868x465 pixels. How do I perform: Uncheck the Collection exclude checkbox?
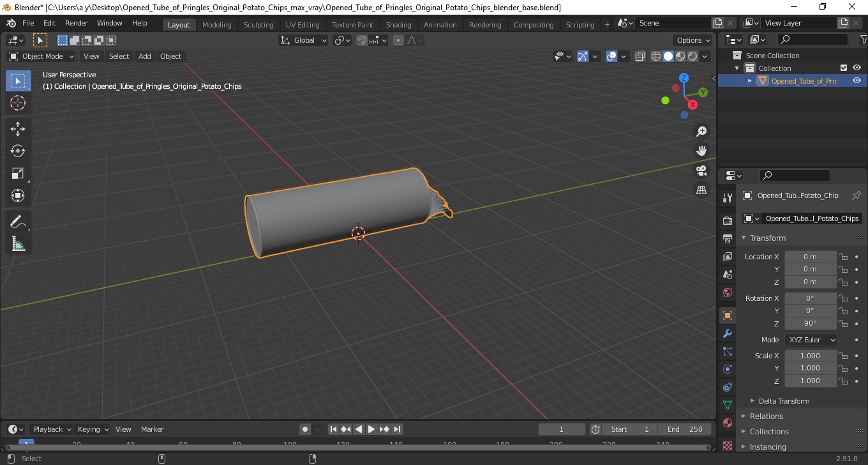coord(844,68)
